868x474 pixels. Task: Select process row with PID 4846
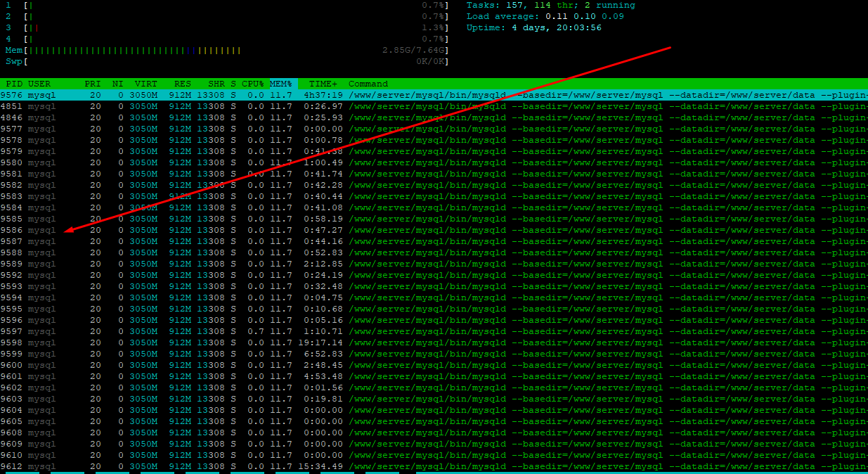click(434, 117)
